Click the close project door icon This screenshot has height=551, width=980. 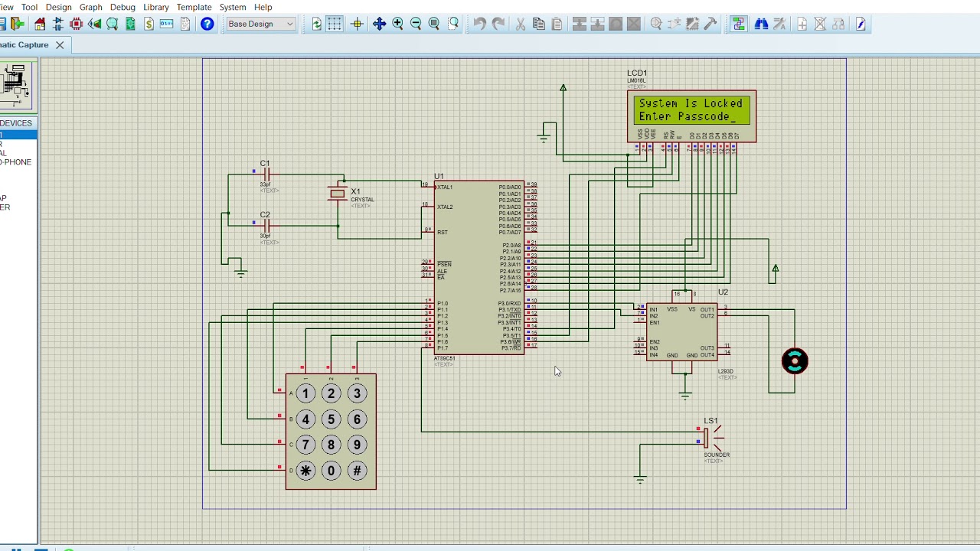(18, 24)
